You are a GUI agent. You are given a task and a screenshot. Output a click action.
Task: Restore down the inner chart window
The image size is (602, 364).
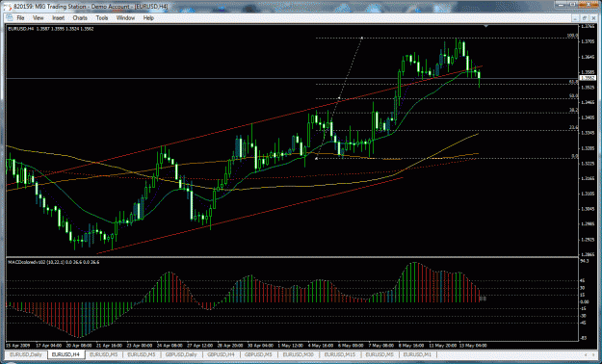[x=584, y=18]
